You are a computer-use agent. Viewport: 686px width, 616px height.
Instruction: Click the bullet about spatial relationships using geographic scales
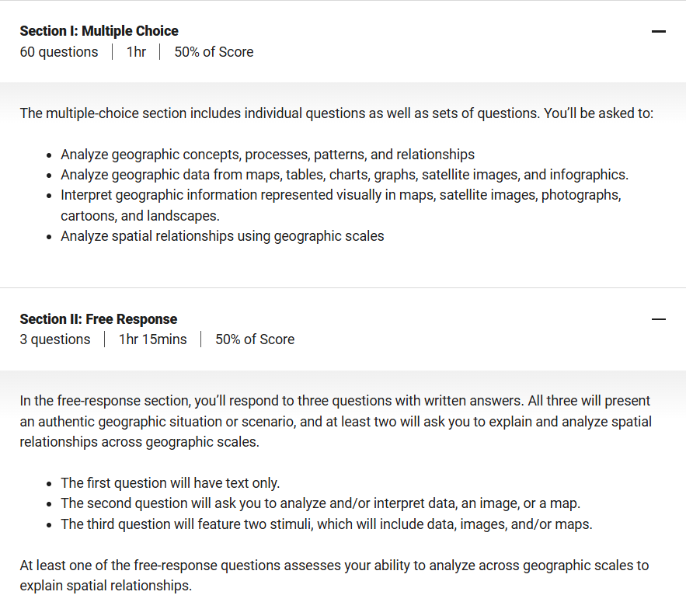point(222,236)
